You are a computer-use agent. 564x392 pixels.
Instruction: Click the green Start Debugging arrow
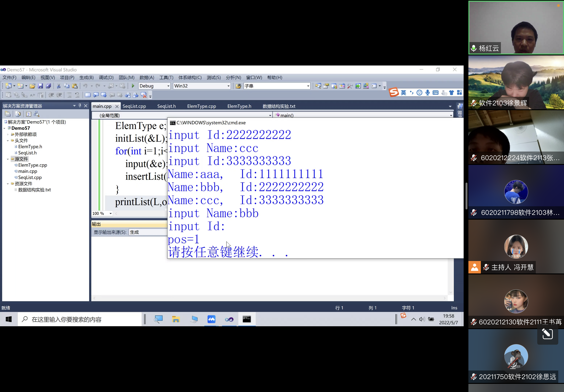click(133, 86)
